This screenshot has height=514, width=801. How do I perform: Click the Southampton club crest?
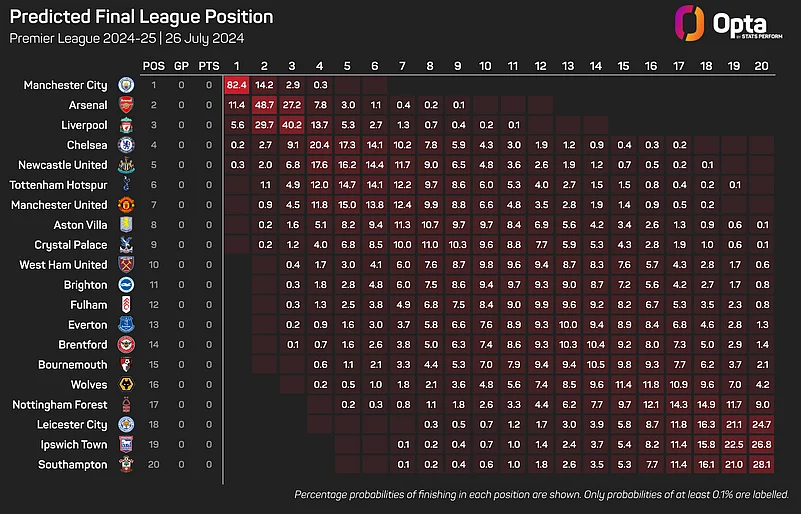click(x=125, y=465)
